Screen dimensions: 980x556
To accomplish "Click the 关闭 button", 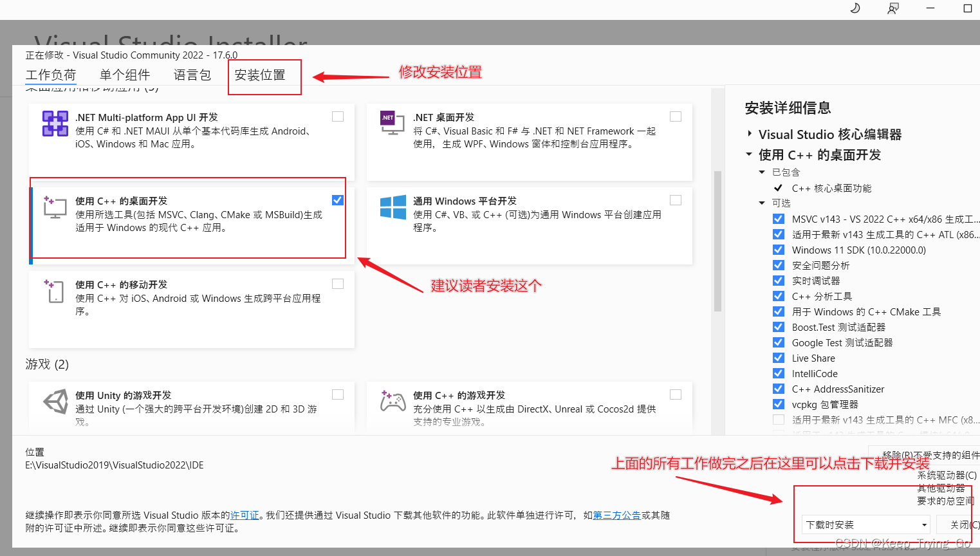I will coord(959,524).
